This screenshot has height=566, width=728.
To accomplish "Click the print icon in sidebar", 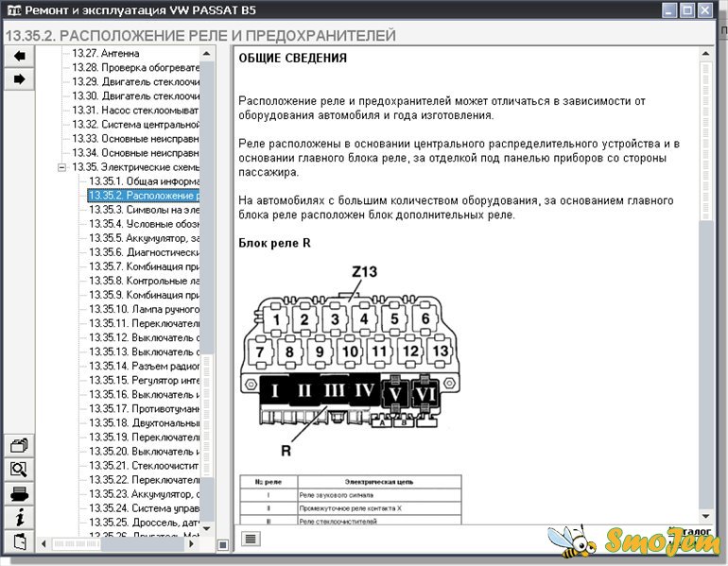I will [x=19, y=493].
